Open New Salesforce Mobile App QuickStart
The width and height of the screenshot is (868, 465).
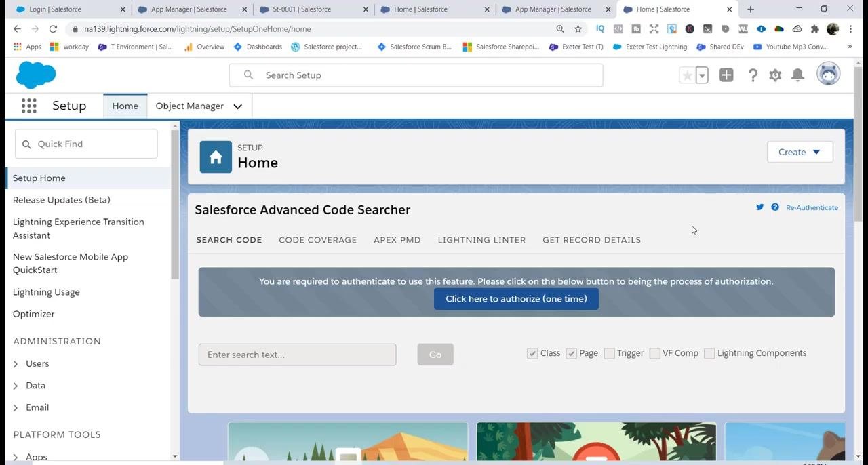(71, 263)
